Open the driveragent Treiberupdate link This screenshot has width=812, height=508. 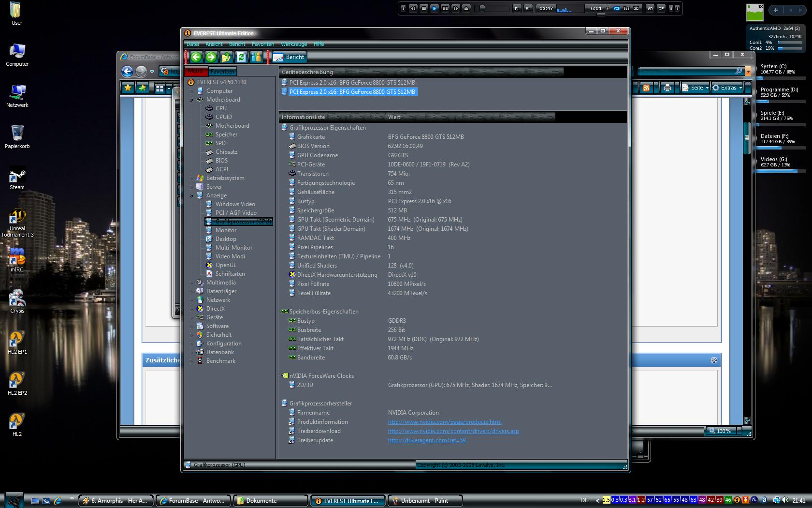(427, 440)
